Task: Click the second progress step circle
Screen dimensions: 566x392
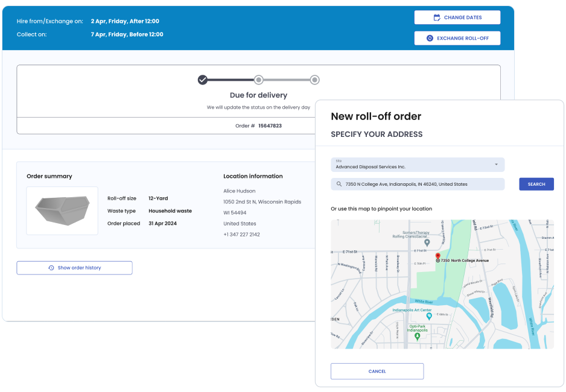Action: point(258,80)
